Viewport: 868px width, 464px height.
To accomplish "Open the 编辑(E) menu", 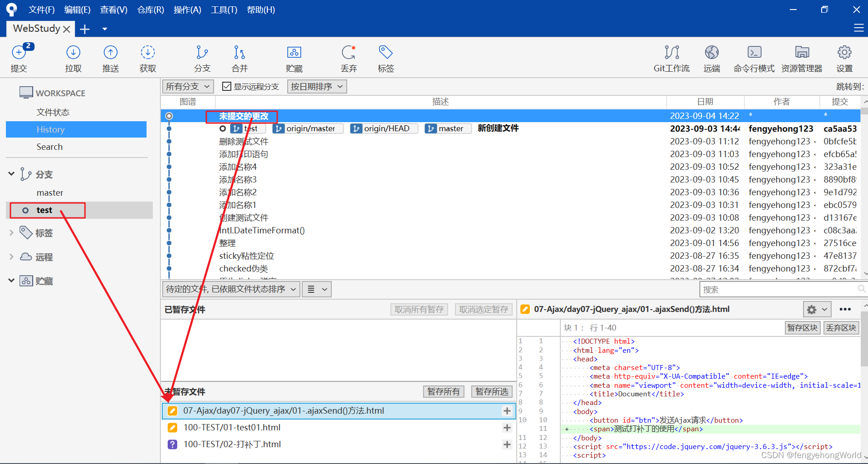I will tap(77, 10).
